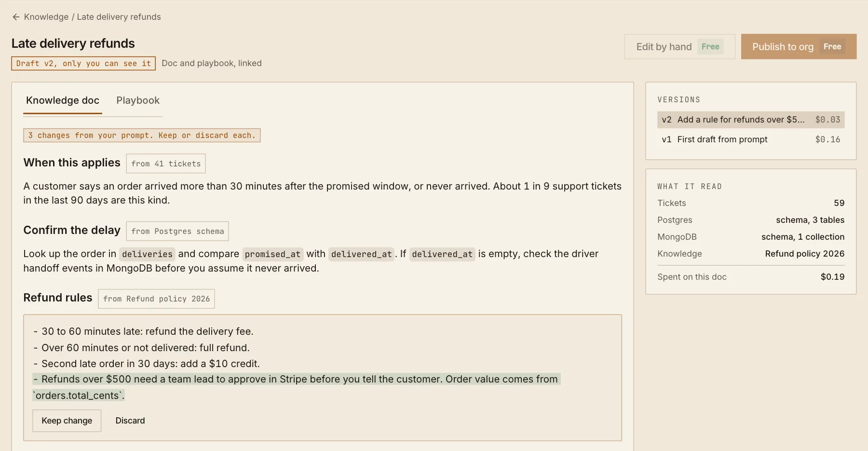Click the $0.16 cost of version v1

(827, 139)
